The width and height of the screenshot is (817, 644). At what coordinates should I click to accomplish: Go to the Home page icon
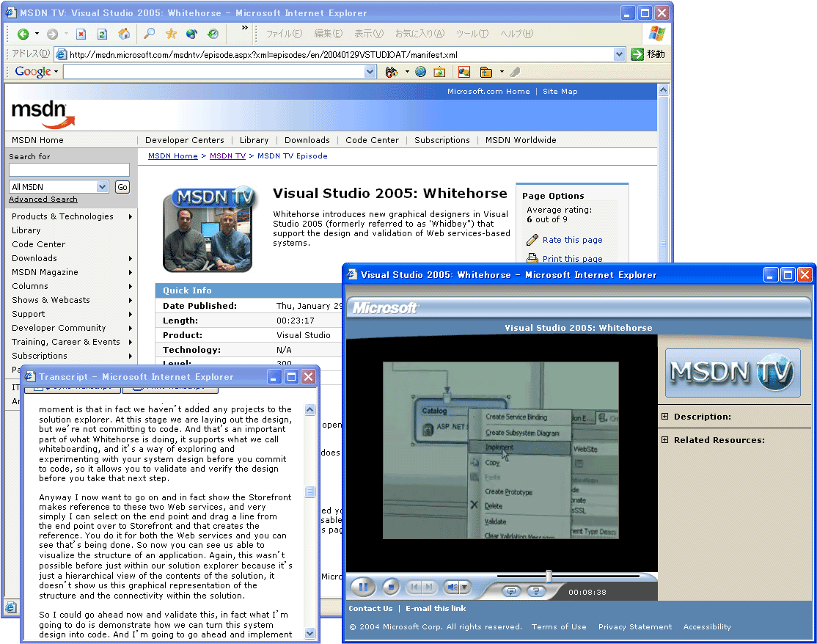(x=124, y=34)
